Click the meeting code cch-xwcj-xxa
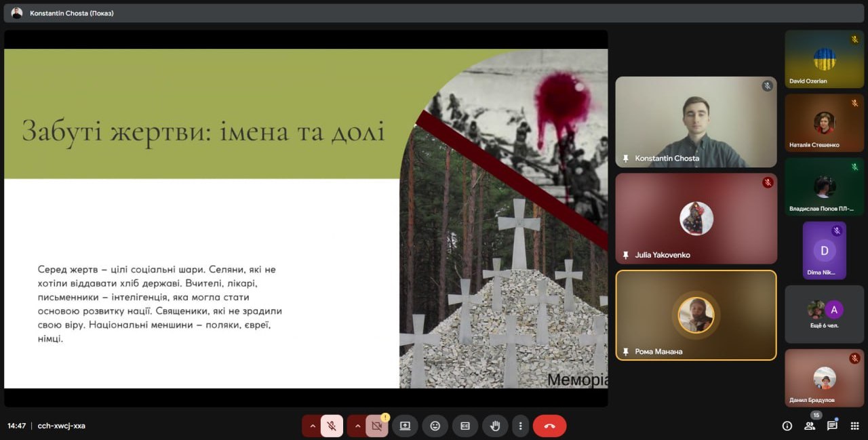868x440 pixels. point(62,426)
